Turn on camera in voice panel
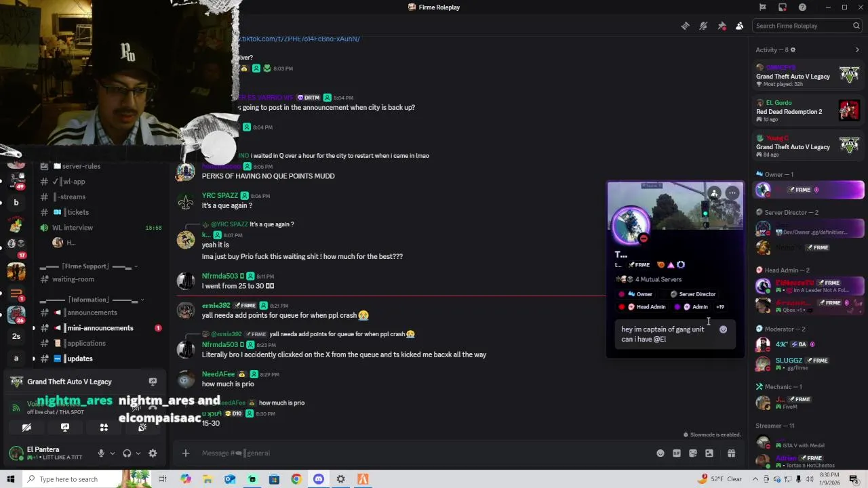Viewport: 868px width, 488px height. 26,428
